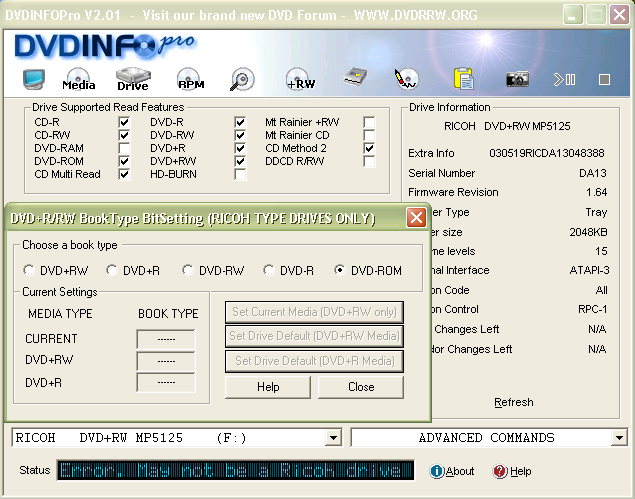Click the play/pause toolbar icon
The image size is (635, 499).
[x=565, y=79]
